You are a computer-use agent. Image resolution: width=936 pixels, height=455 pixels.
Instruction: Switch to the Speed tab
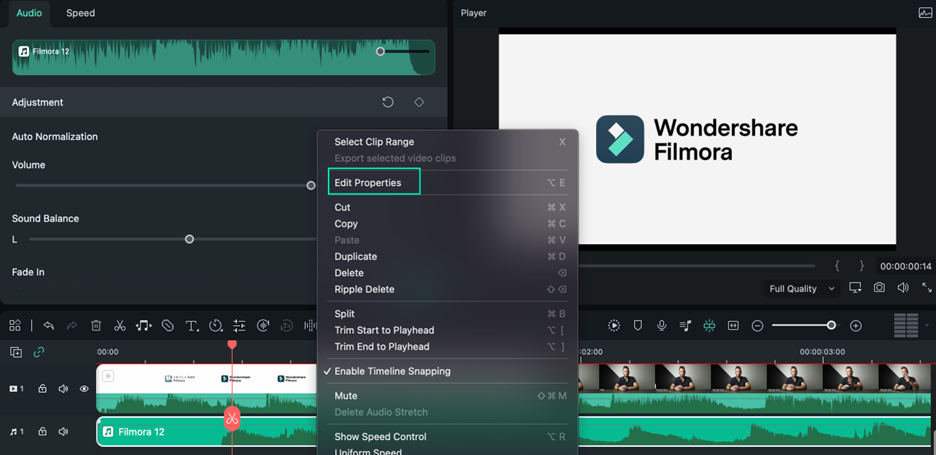tap(81, 13)
